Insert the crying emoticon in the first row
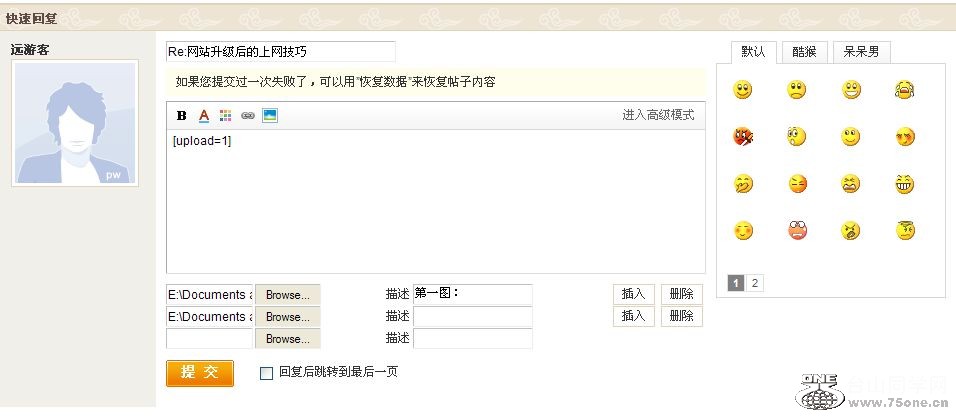The width and height of the screenshot is (956, 416). 904,91
